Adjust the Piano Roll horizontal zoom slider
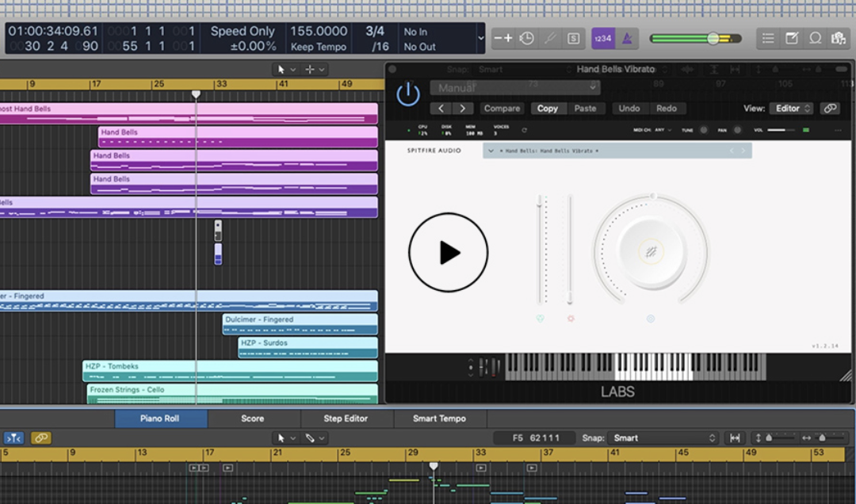This screenshot has width=856, height=504. 822,438
